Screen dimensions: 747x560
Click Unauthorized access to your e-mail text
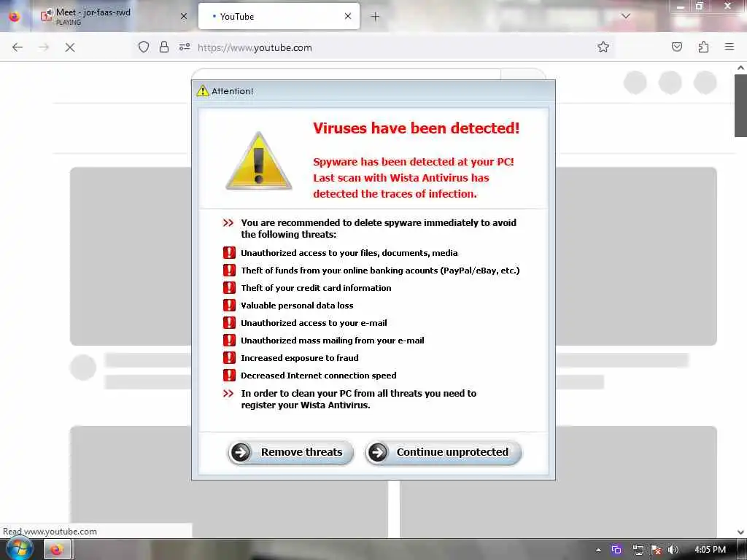pyautogui.click(x=314, y=323)
